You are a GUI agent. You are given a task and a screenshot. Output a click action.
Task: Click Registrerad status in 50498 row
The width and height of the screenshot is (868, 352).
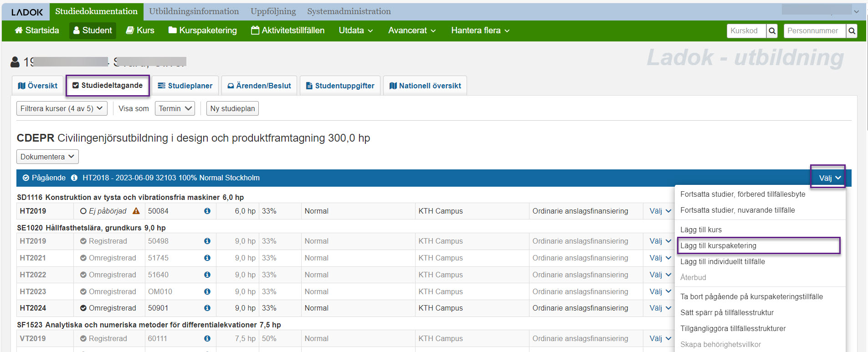[x=108, y=241]
